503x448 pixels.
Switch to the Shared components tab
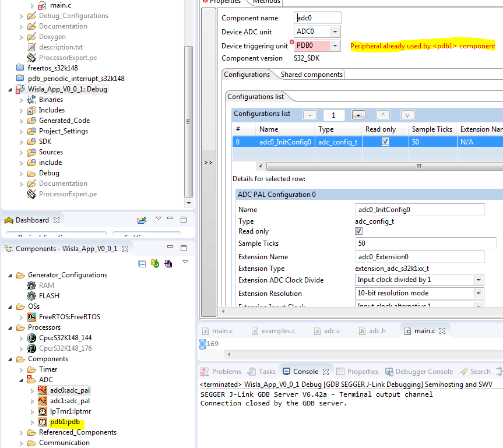(311, 75)
